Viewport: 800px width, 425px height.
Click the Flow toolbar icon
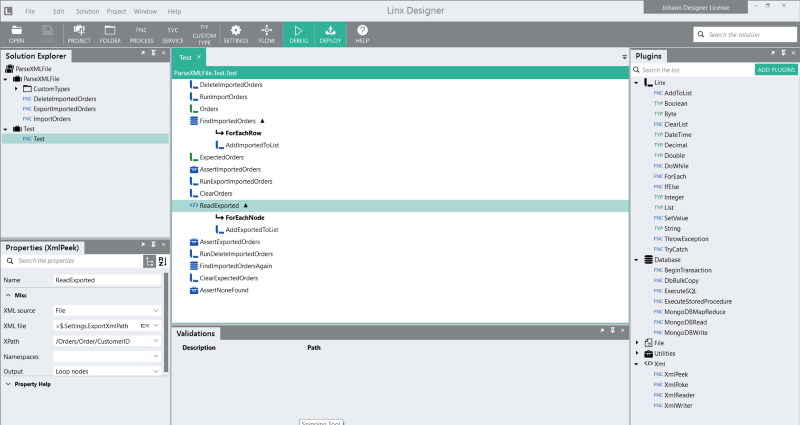(266, 34)
